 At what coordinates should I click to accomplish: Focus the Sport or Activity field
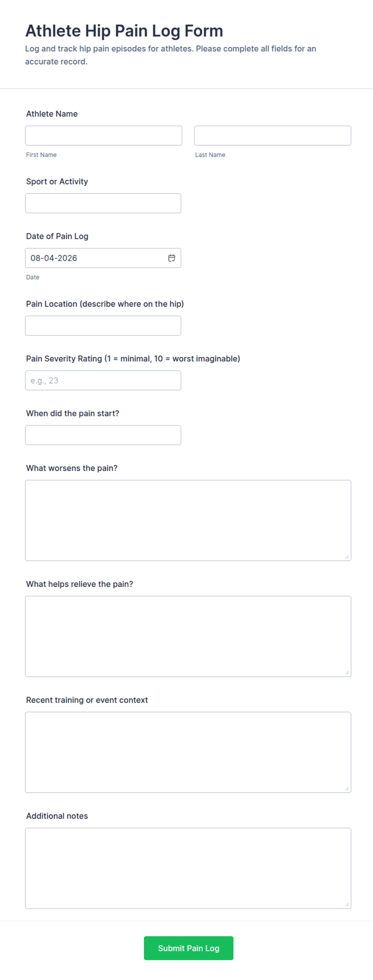click(103, 203)
